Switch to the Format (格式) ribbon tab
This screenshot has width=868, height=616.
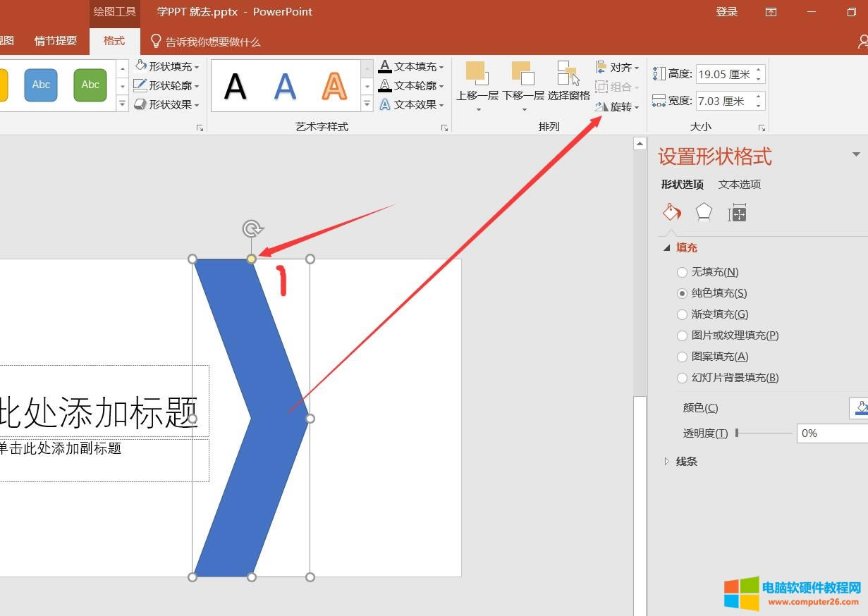(114, 41)
